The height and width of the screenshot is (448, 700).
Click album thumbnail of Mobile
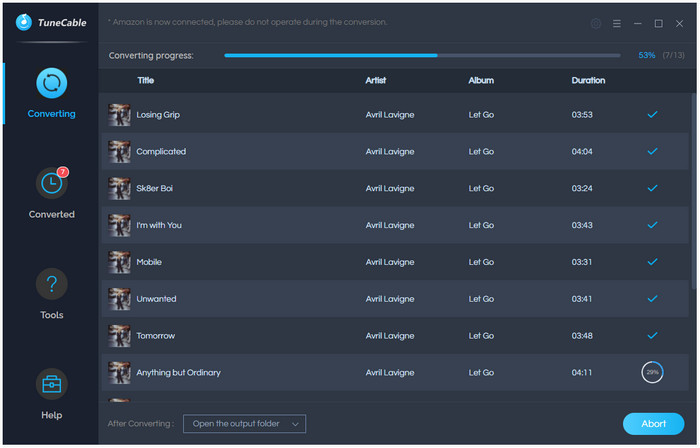click(119, 262)
